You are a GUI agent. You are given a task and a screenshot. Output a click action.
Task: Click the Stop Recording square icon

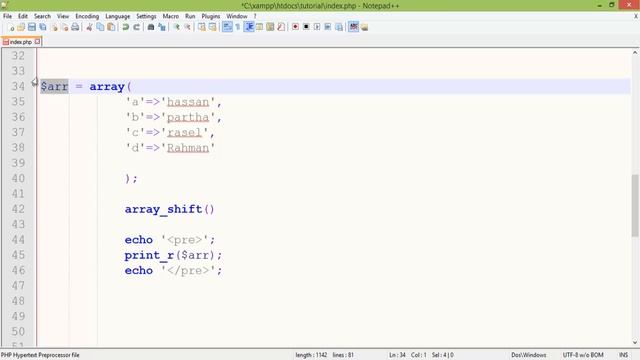point(306,27)
